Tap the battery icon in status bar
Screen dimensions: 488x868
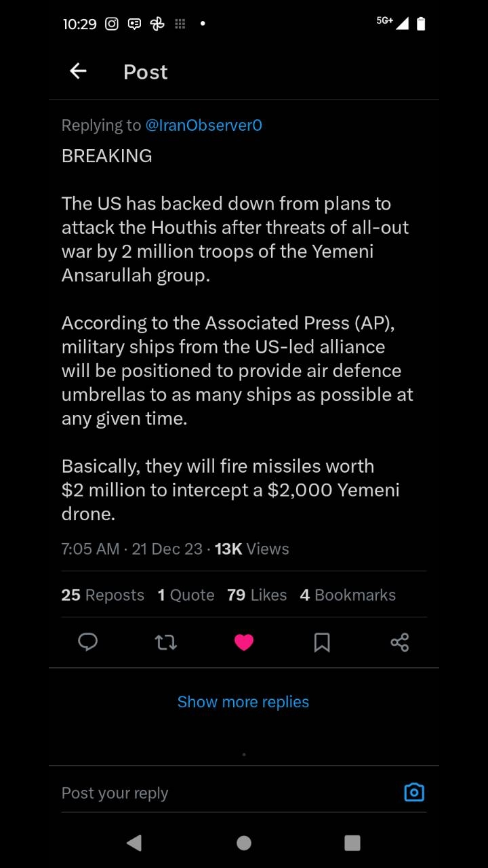point(421,24)
